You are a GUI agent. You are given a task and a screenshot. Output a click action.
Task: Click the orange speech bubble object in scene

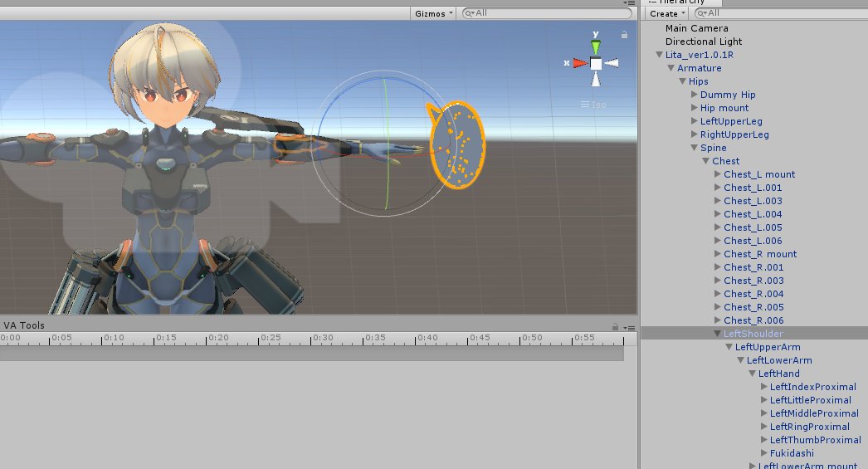(x=456, y=145)
